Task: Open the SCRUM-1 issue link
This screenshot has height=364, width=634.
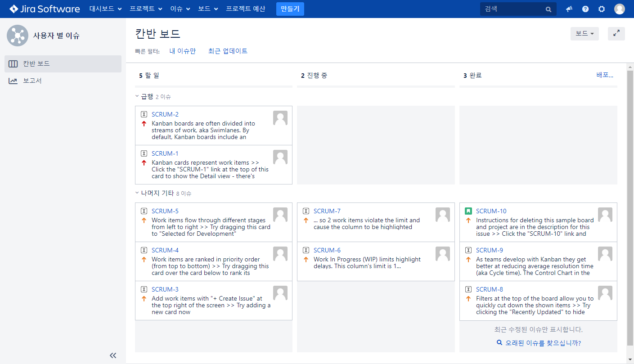Action: coord(165,153)
